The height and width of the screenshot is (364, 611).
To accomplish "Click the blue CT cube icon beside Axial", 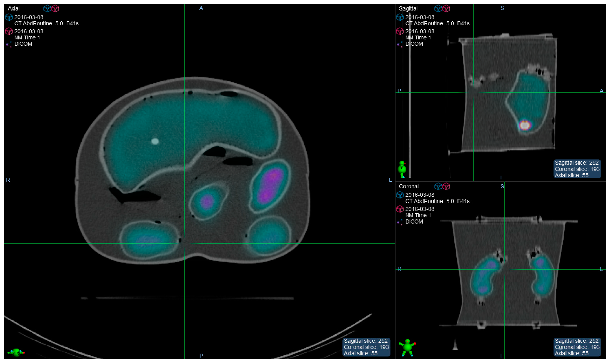I will pyautogui.click(x=47, y=8).
